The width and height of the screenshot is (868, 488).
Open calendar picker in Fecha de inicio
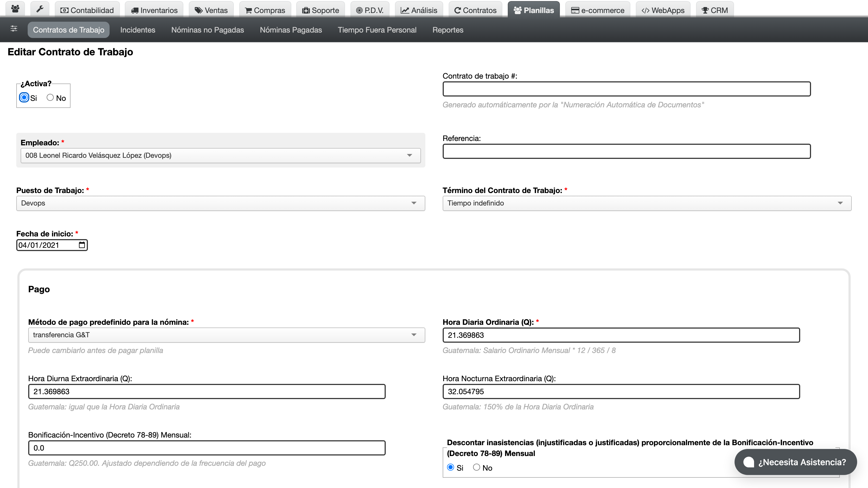tap(82, 245)
